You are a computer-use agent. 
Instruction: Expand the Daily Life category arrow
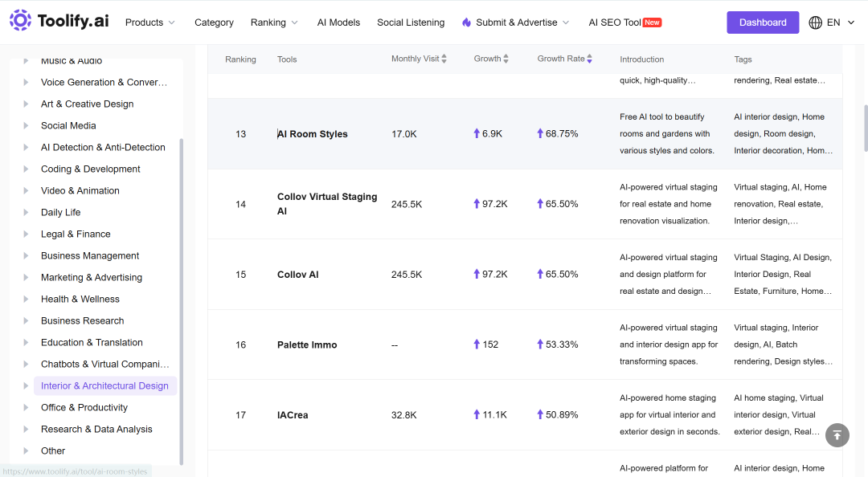pyautogui.click(x=26, y=213)
